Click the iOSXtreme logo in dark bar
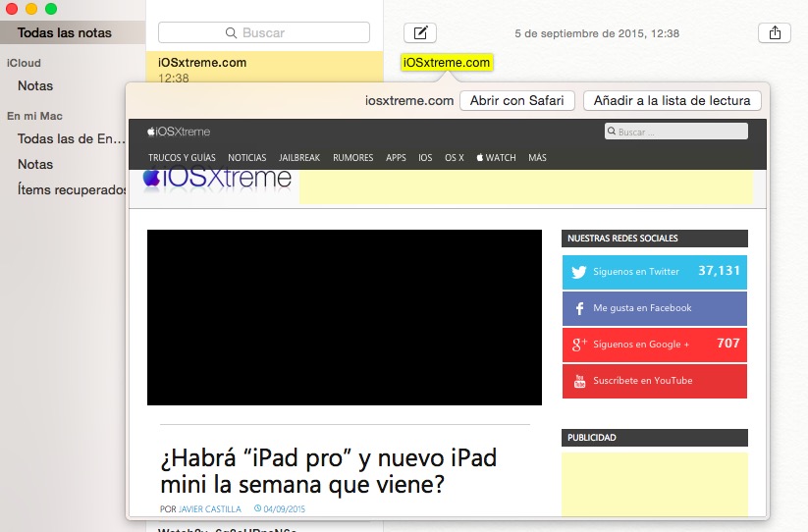Screen dimensions: 808x532 179,132
